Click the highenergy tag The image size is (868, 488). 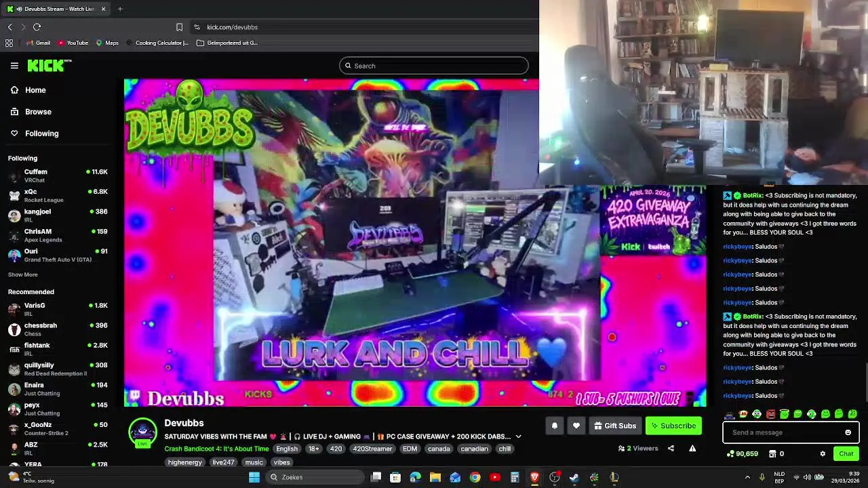[x=185, y=462]
